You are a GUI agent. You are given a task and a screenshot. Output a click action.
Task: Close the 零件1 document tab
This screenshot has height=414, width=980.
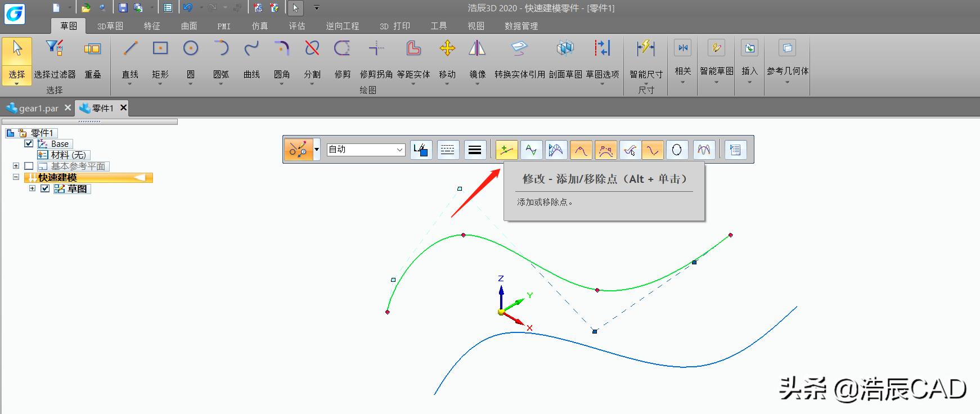tap(124, 107)
